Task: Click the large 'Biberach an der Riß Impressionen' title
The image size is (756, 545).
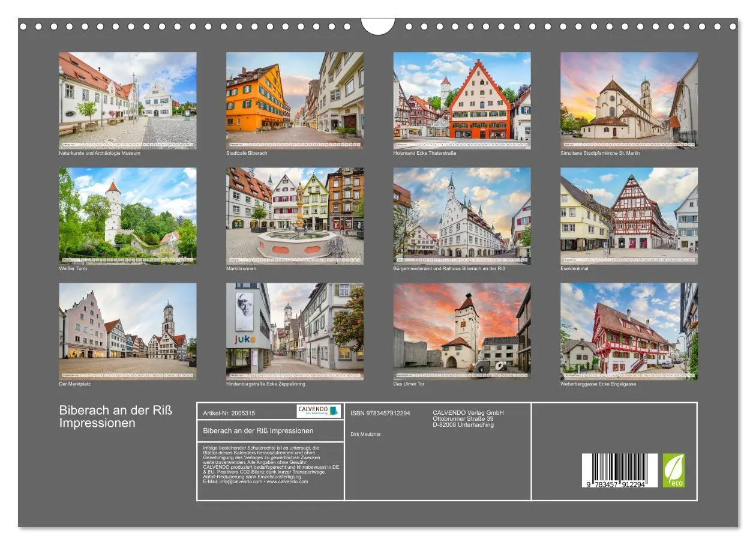Action: pyautogui.click(x=116, y=417)
